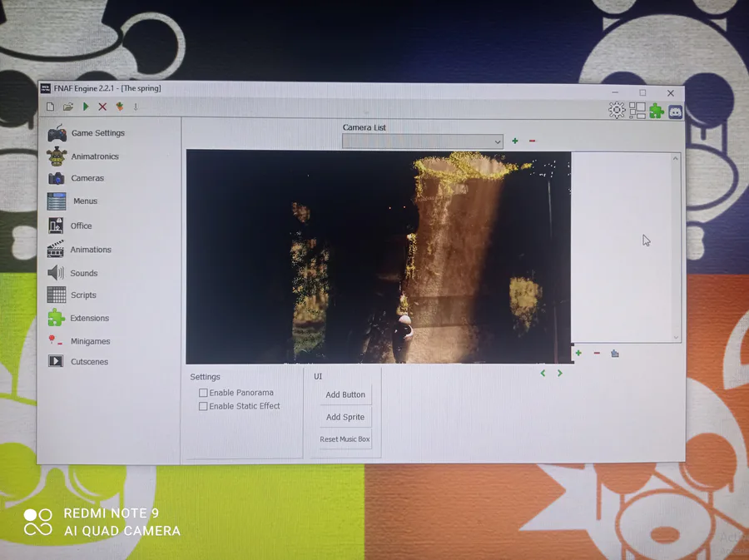Click the Discord icon at top right
This screenshot has width=749, height=560.
(675, 112)
